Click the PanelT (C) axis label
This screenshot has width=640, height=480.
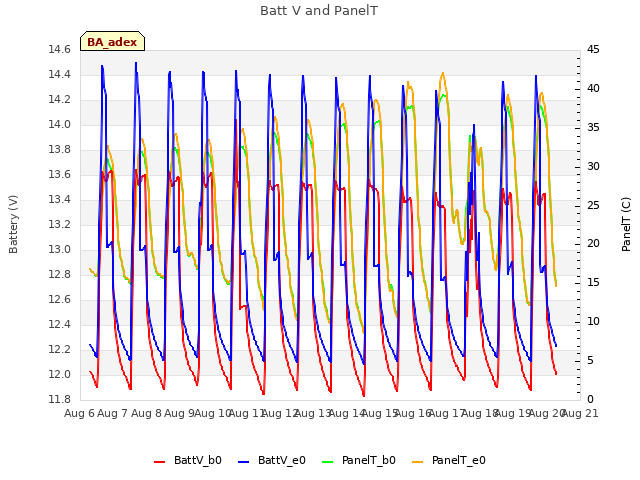click(x=626, y=224)
